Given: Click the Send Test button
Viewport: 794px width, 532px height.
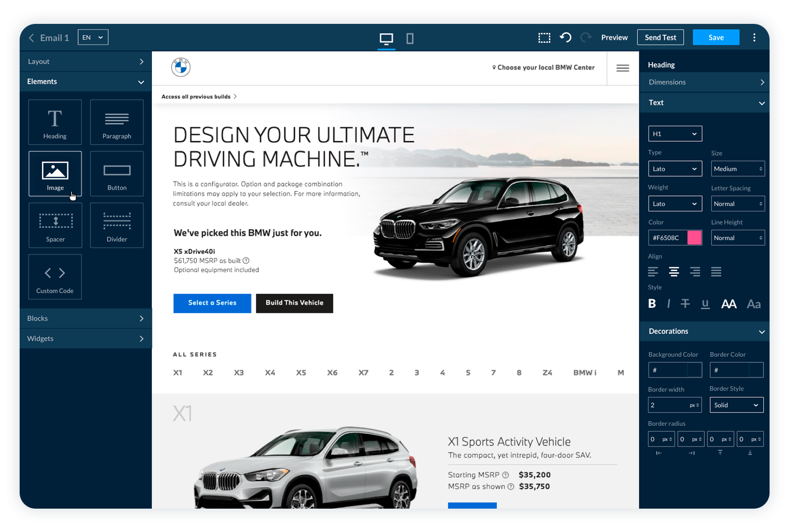Looking at the screenshot, I should point(660,37).
